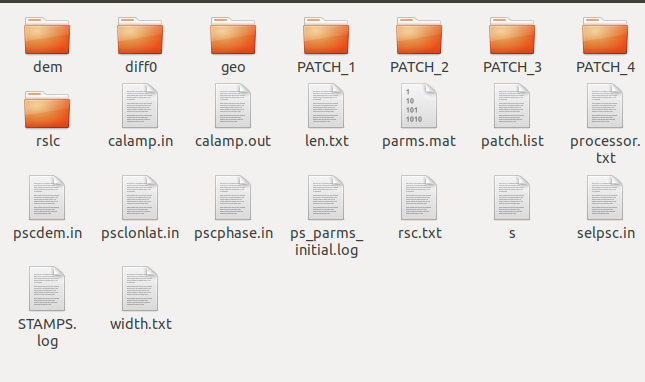Screen dimensions: 645x382
Task: Click the 'processor.txt' file name text
Action: coord(605,150)
